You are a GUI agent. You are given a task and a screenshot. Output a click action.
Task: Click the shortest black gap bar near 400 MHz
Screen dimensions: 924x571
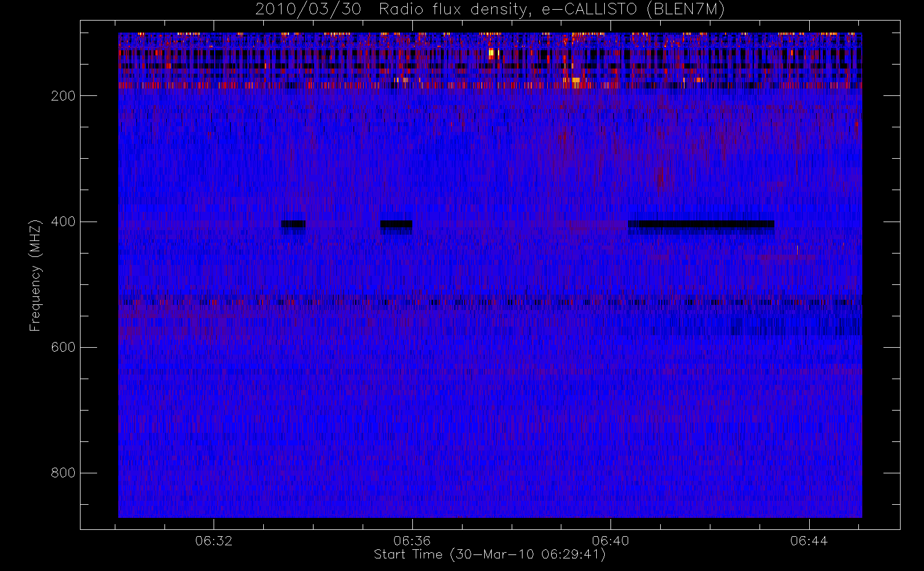pos(294,224)
